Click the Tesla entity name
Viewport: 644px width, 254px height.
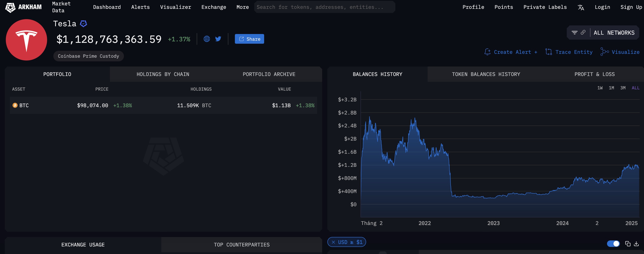[x=65, y=23]
